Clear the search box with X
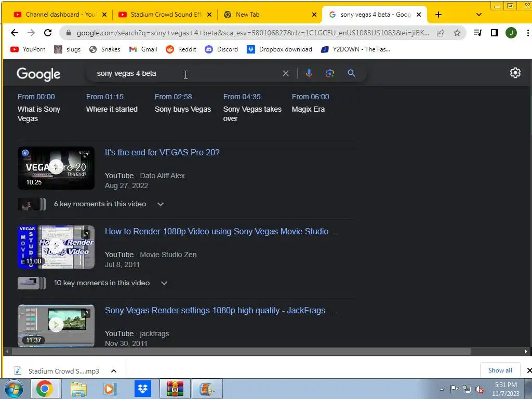 (x=286, y=73)
